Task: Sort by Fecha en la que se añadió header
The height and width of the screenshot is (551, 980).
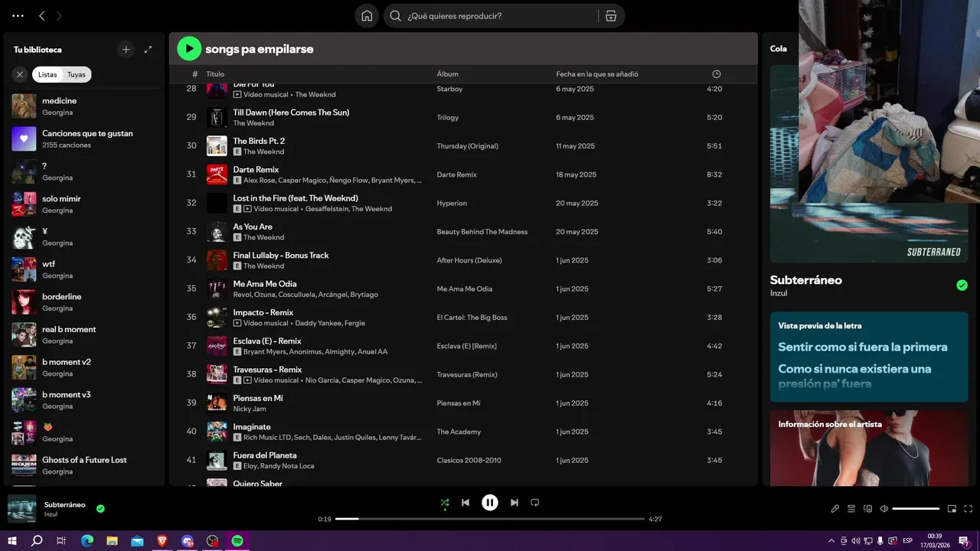Action: [597, 74]
